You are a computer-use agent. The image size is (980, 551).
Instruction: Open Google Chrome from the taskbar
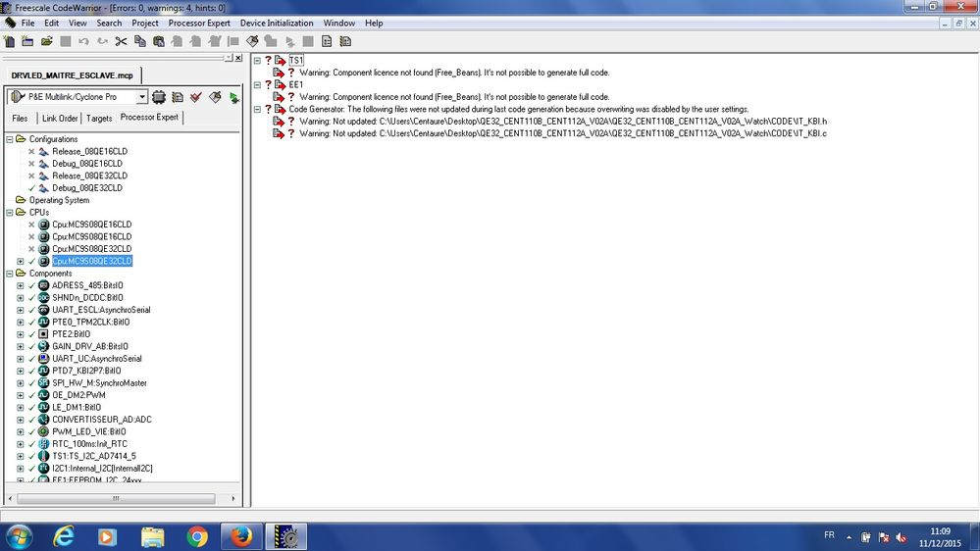pos(197,536)
